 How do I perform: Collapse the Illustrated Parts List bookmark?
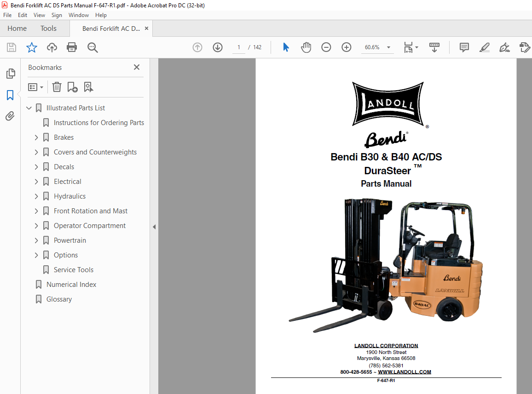(29, 108)
